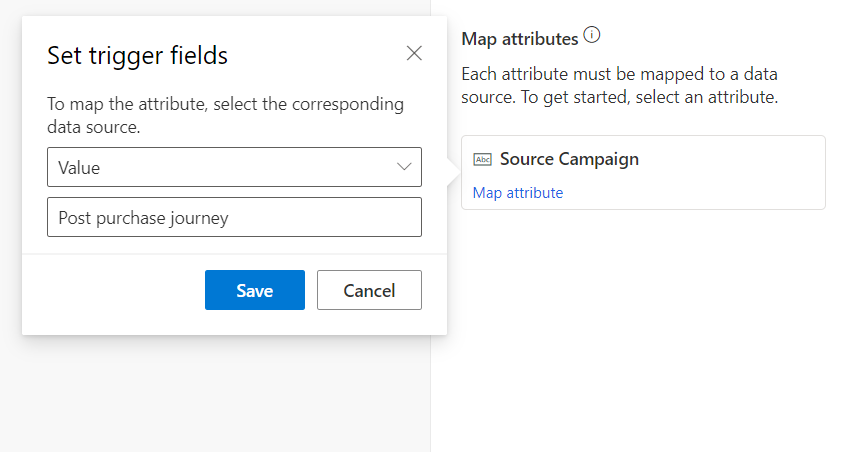The image size is (842, 452).
Task: Select the Source Campaign attribute title
Action: click(569, 159)
